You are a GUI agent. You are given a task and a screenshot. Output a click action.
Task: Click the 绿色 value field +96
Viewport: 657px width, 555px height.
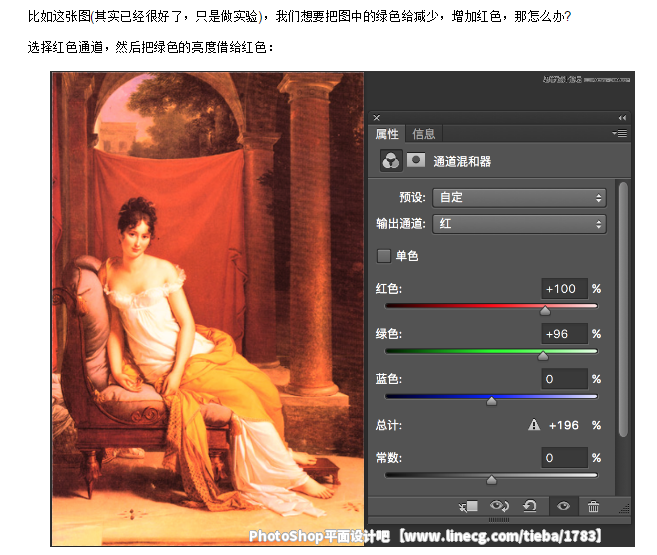tap(564, 334)
